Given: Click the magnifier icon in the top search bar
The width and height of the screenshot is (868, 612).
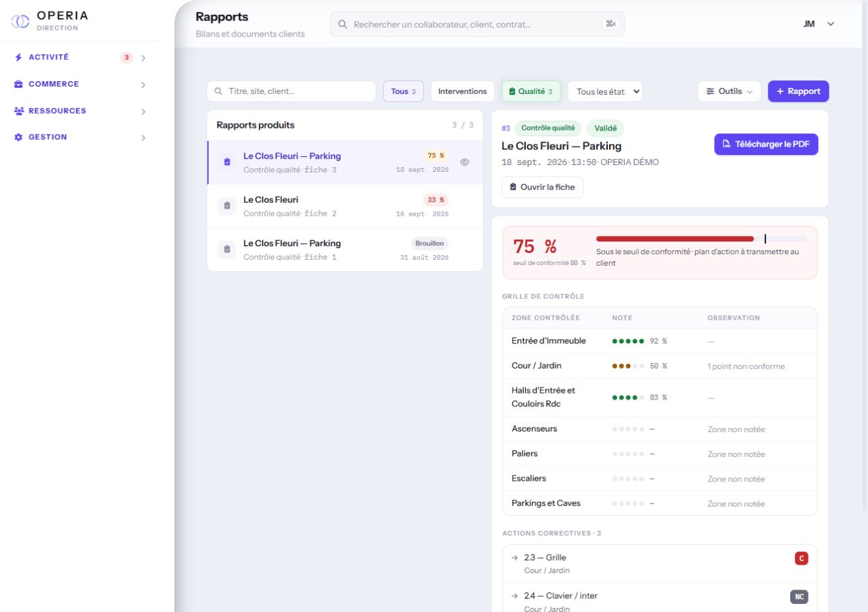Looking at the screenshot, I should (x=343, y=24).
